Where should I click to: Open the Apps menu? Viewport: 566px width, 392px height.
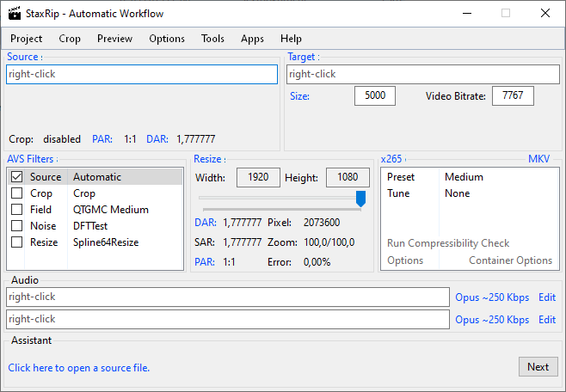tap(252, 39)
